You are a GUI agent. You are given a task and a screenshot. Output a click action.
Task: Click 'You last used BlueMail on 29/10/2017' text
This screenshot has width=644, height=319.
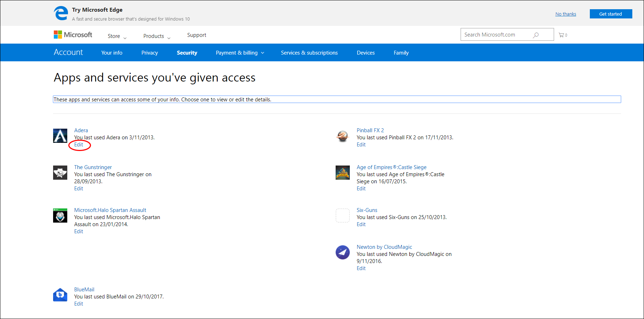[x=119, y=297]
